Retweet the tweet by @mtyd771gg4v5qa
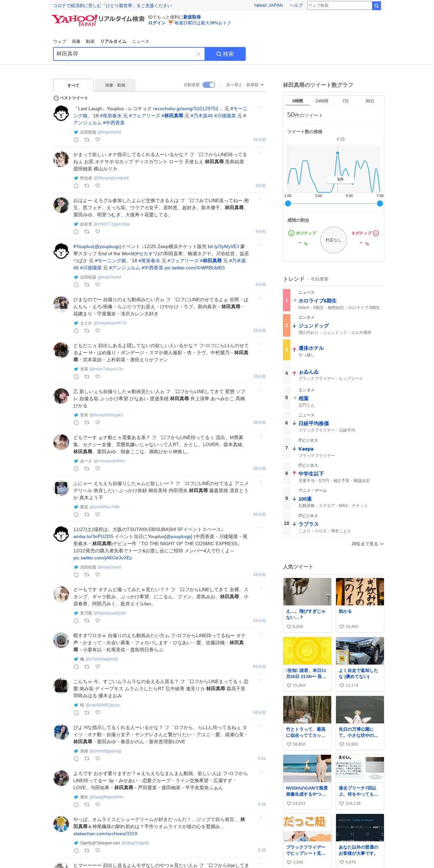434x868 pixels. [87, 232]
